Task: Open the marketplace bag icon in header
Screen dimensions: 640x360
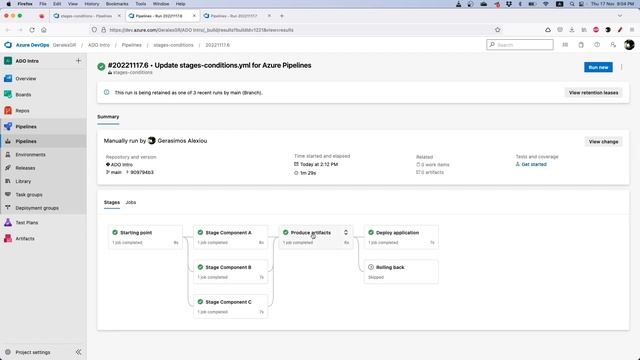Action: [x=581, y=45]
